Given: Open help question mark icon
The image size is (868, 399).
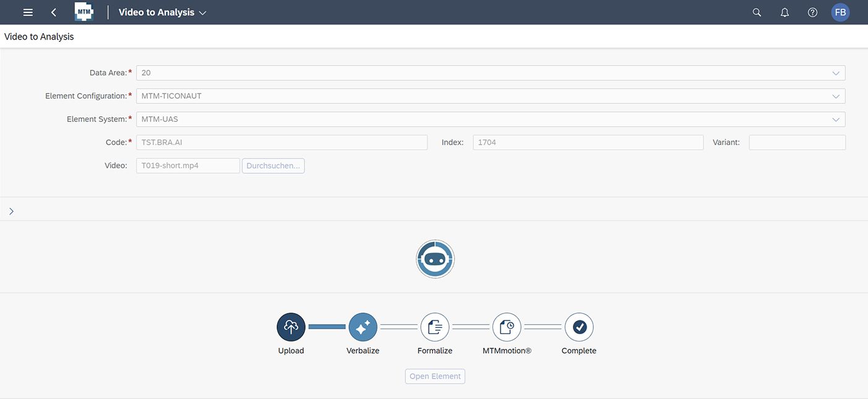Looking at the screenshot, I should point(812,12).
